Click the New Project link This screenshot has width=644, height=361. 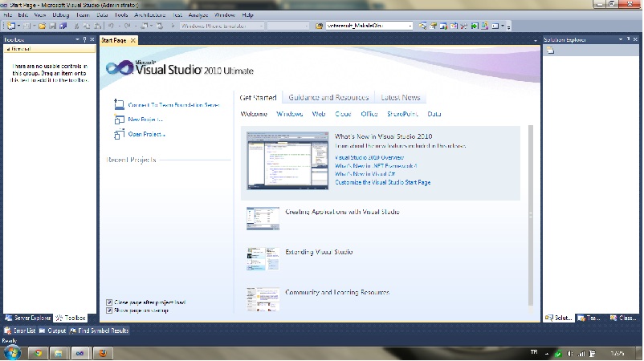145,120
